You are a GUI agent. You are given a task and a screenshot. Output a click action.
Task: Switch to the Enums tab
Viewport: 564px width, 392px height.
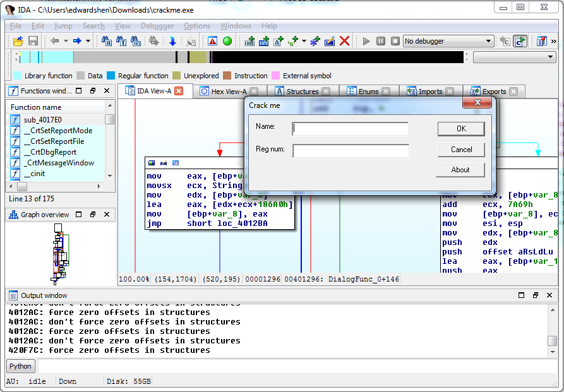pyautogui.click(x=368, y=92)
